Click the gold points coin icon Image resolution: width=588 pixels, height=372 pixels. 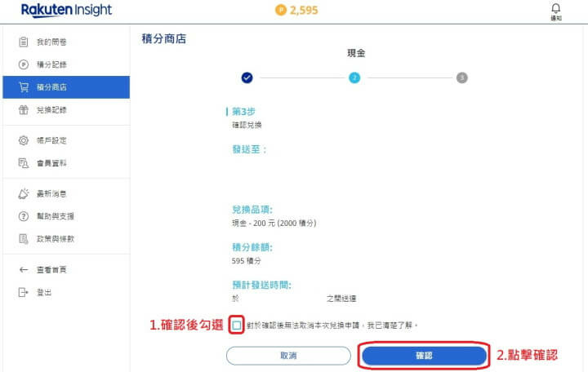[x=280, y=10]
